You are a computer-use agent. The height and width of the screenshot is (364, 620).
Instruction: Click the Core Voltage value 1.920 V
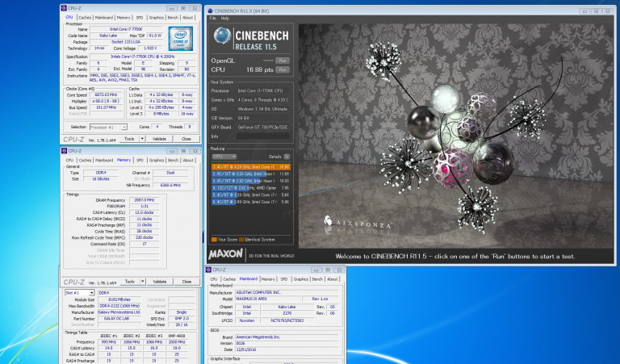tap(150, 48)
